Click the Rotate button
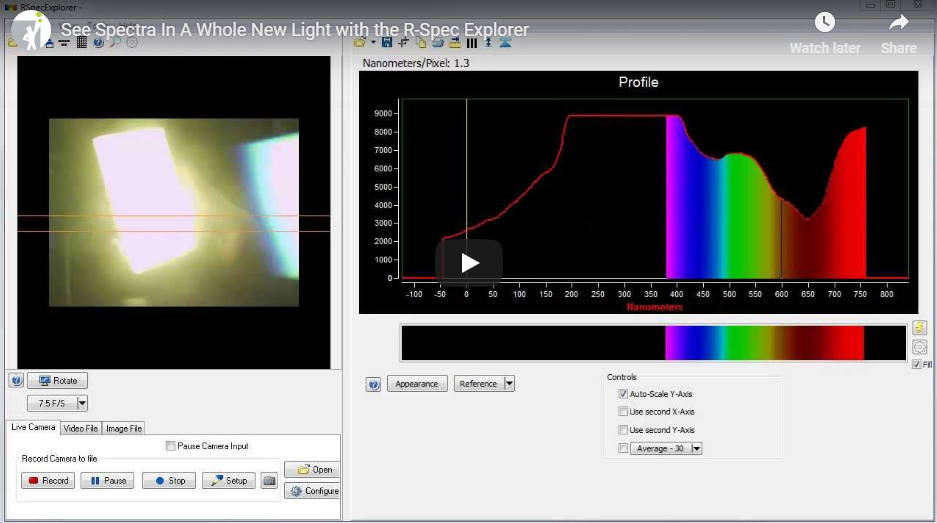The image size is (937, 523). coord(57,380)
